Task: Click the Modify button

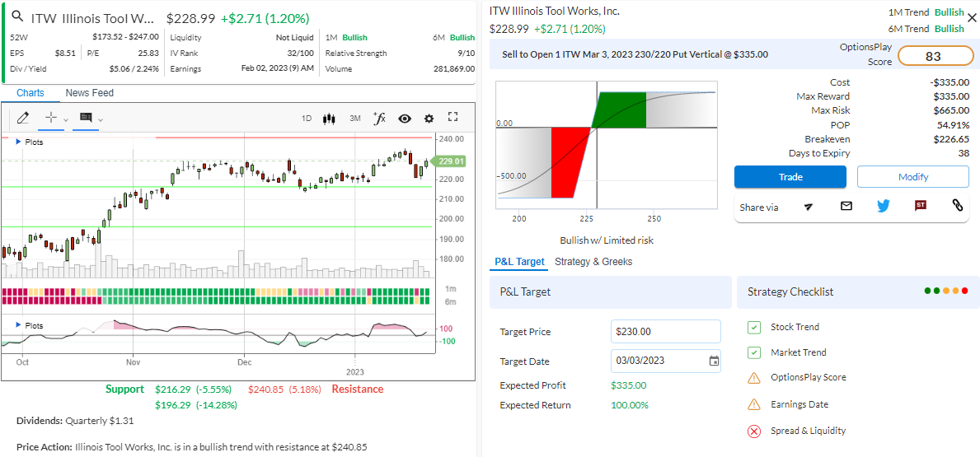Action: point(913,177)
